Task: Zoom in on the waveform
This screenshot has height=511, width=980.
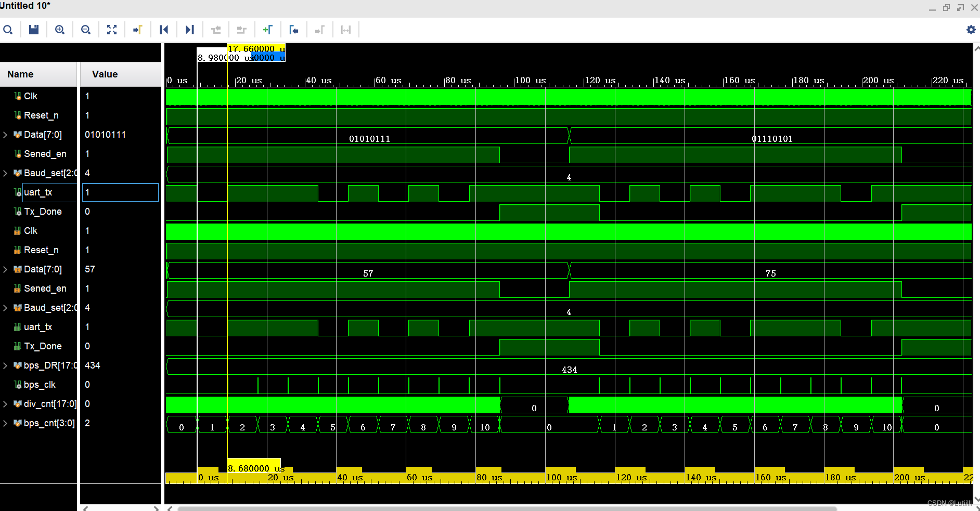Action: (60, 30)
